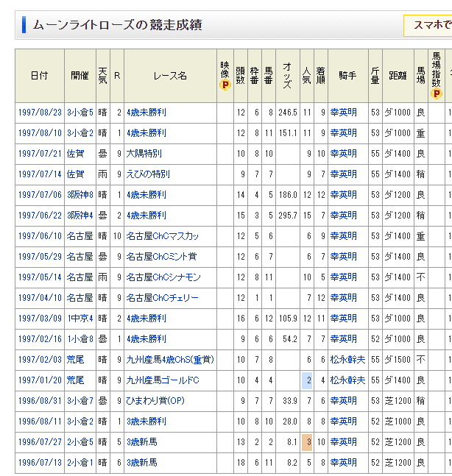This screenshot has height=476, width=452.
Task: Open the 大隅特別 race link
Action: 144,154
